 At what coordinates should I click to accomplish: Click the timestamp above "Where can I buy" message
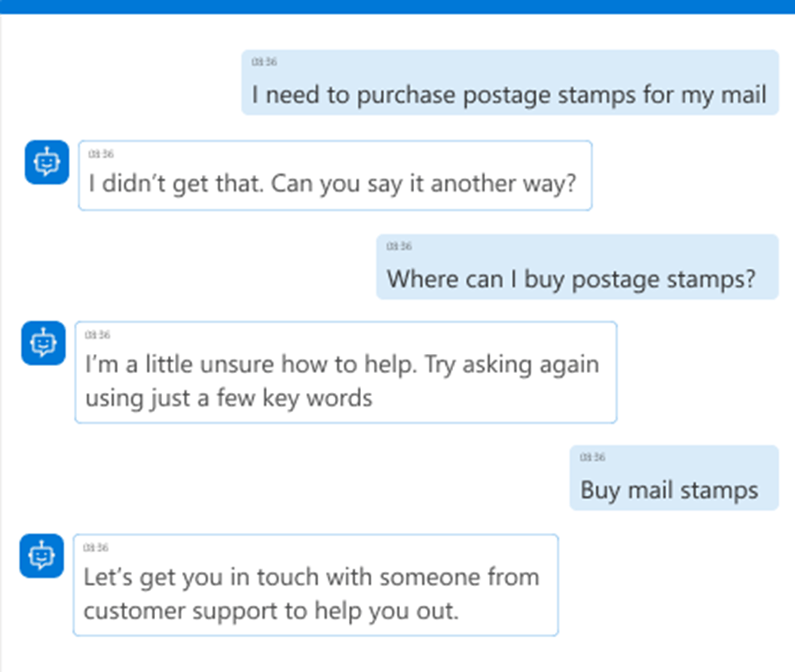tap(399, 247)
